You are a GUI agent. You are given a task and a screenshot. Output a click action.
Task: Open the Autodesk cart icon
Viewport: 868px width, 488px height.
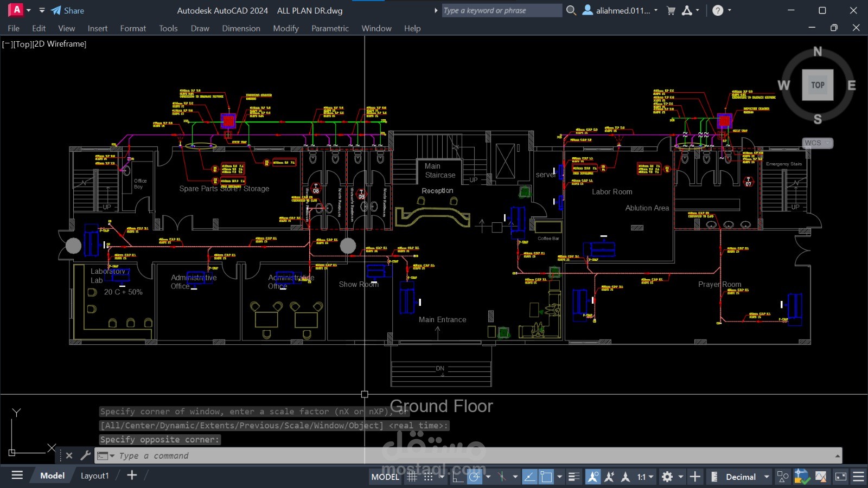(x=671, y=10)
